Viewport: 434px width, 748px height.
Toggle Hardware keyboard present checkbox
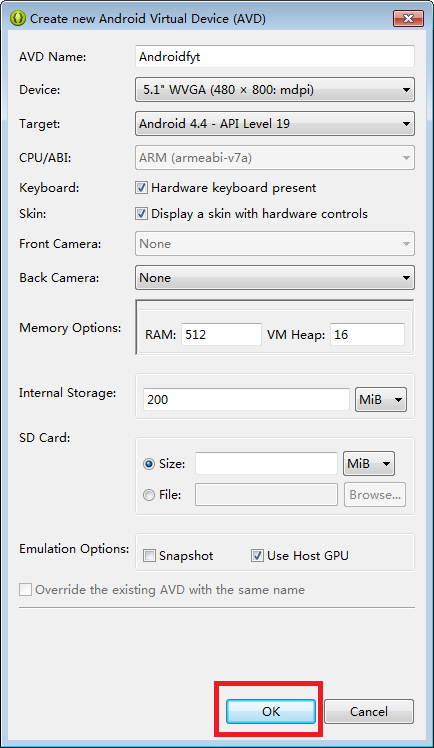coord(141,187)
